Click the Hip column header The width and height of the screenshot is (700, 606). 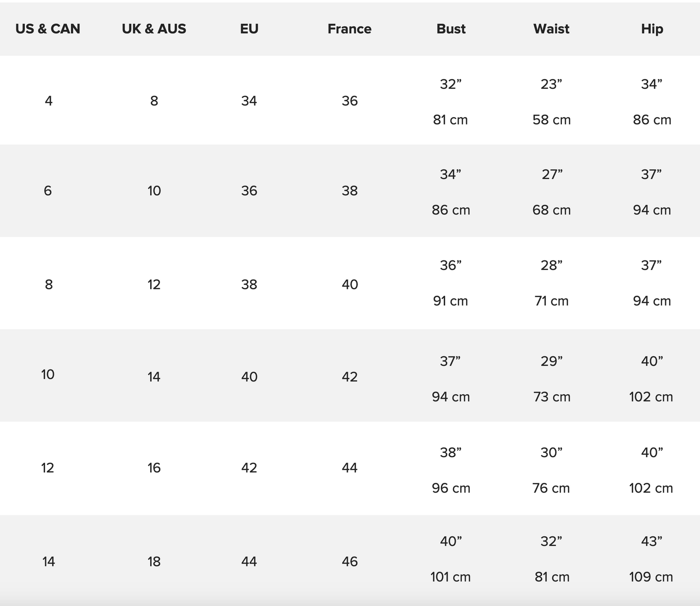652,29
